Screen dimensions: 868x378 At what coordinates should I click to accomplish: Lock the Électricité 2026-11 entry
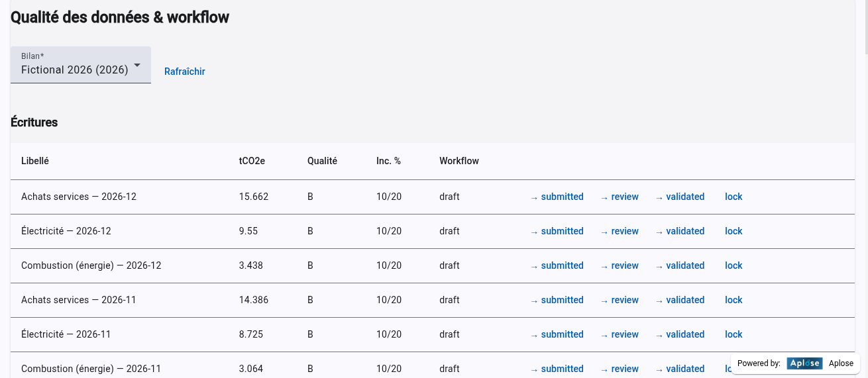pyautogui.click(x=733, y=334)
